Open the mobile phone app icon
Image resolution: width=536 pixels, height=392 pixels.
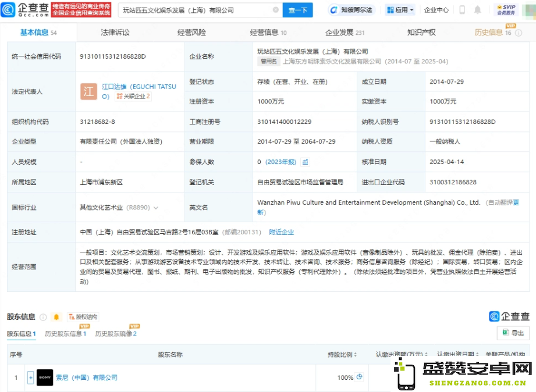[x=462, y=10]
